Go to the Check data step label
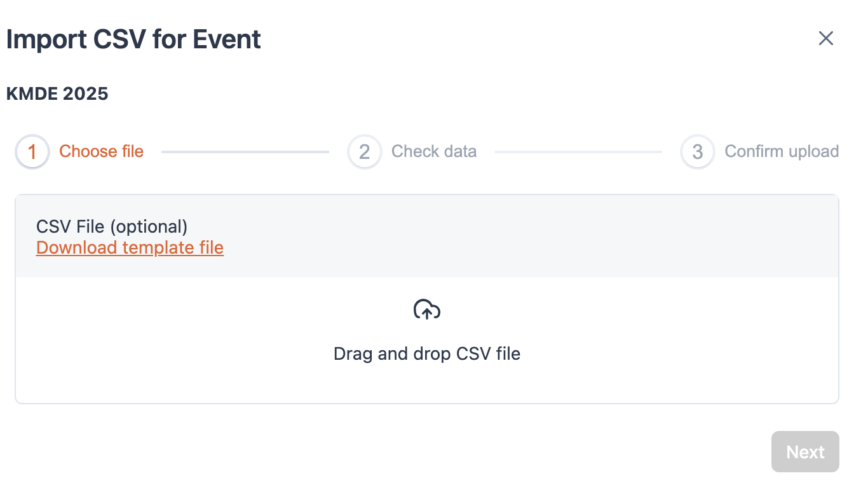The image size is (868, 492). (x=434, y=151)
